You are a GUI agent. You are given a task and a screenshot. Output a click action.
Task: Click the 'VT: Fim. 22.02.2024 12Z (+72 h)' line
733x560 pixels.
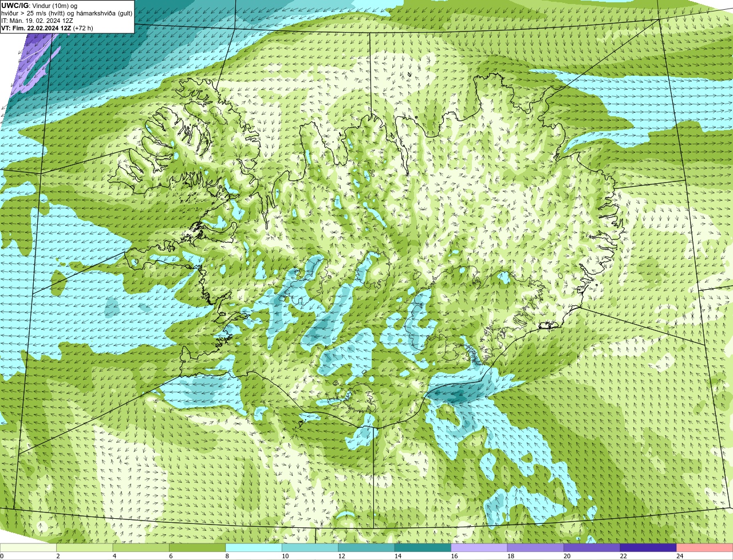47,27
